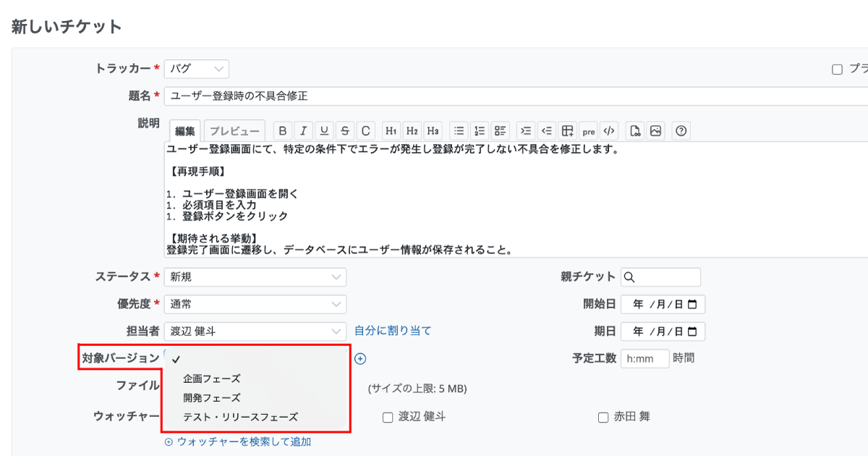Insert an unordered bullet list
Screen dimensions: 868x456
[x=459, y=131]
